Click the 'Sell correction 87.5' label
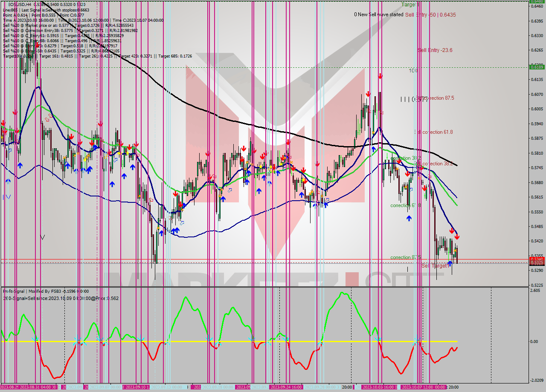The width and height of the screenshot is (546, 392). 435,98
